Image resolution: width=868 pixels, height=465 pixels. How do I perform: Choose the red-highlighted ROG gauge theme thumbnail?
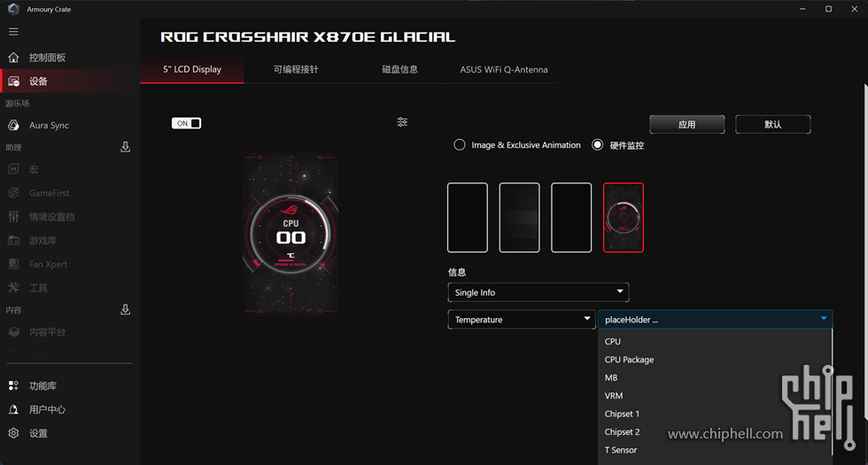tap(624, 218)
